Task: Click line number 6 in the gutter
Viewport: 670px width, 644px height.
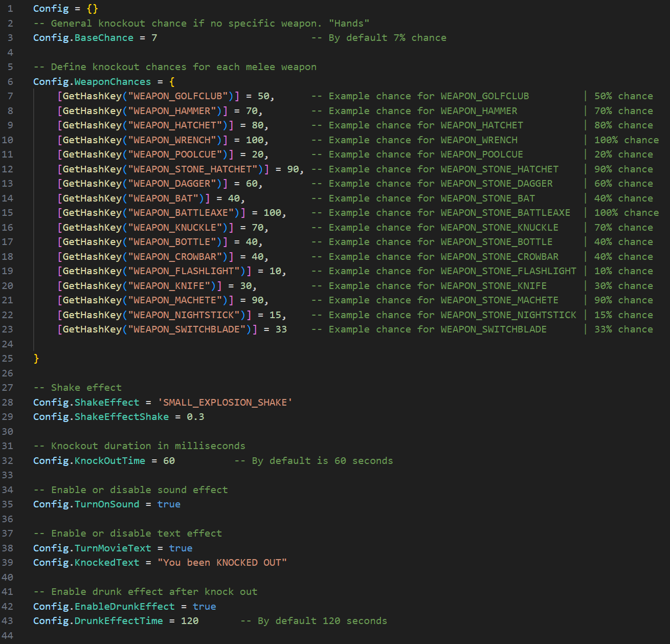Action: (10, 82)
